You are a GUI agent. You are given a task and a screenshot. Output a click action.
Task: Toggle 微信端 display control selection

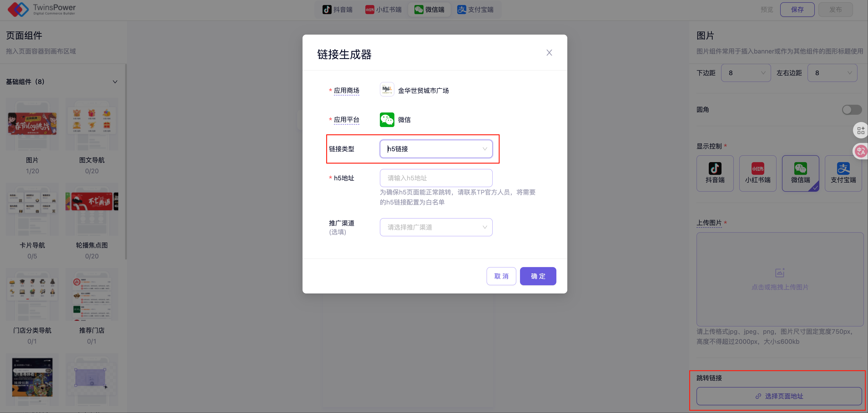click(x=800, y=173)
